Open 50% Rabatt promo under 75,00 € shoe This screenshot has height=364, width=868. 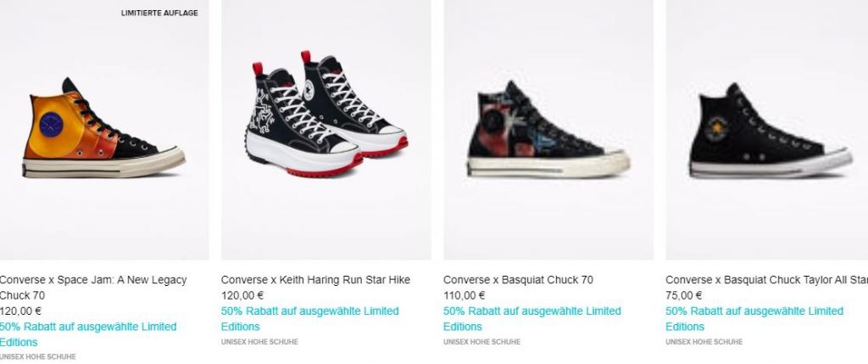754,318
